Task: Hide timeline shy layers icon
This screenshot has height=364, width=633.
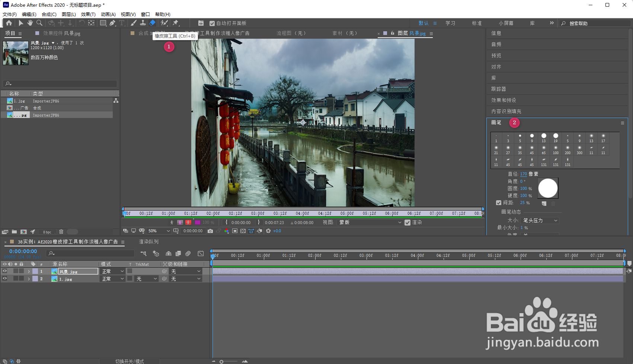Action: pos(169,253)
